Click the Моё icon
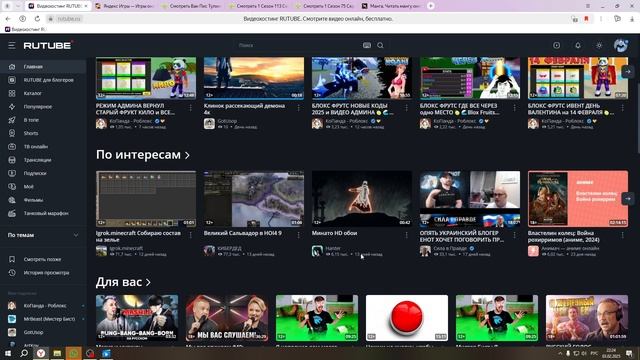 (12, 187)
